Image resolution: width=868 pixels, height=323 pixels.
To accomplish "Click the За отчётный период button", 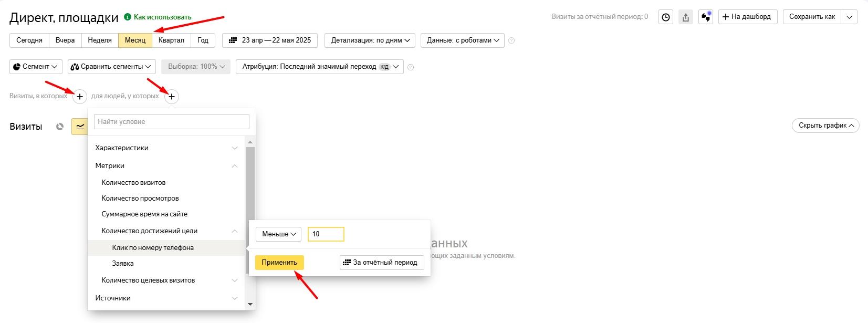I will click(x=382, y=263).
